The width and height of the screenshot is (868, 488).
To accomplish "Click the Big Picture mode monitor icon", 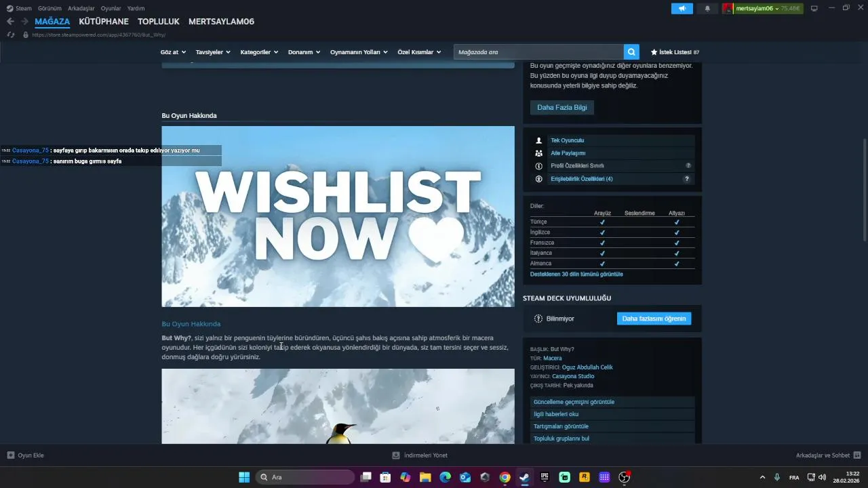I will (814, 8).
